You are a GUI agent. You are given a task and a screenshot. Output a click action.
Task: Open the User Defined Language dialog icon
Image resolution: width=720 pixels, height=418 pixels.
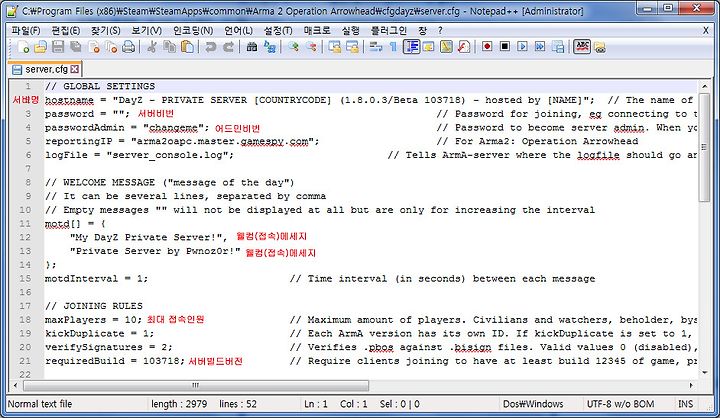428,47
